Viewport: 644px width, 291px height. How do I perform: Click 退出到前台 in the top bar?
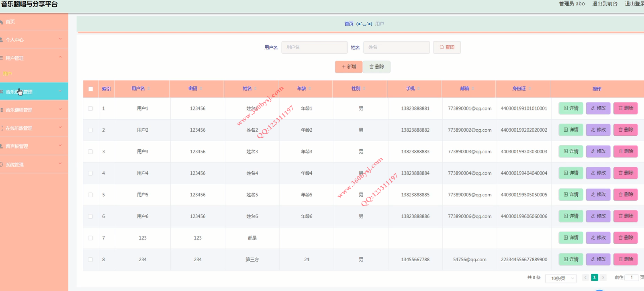tap(605, 4)
